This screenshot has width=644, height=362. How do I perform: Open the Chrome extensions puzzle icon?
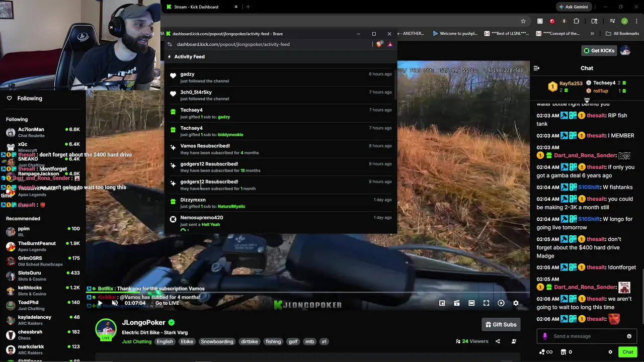tap(576, 21)
